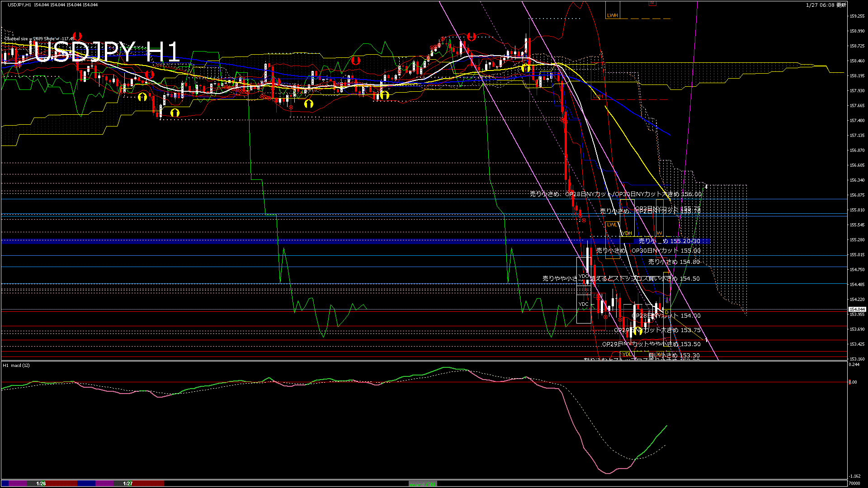Click the Channel size Slope info text
The width and height of the screenshot is (868, 488).
coord(39,39)
